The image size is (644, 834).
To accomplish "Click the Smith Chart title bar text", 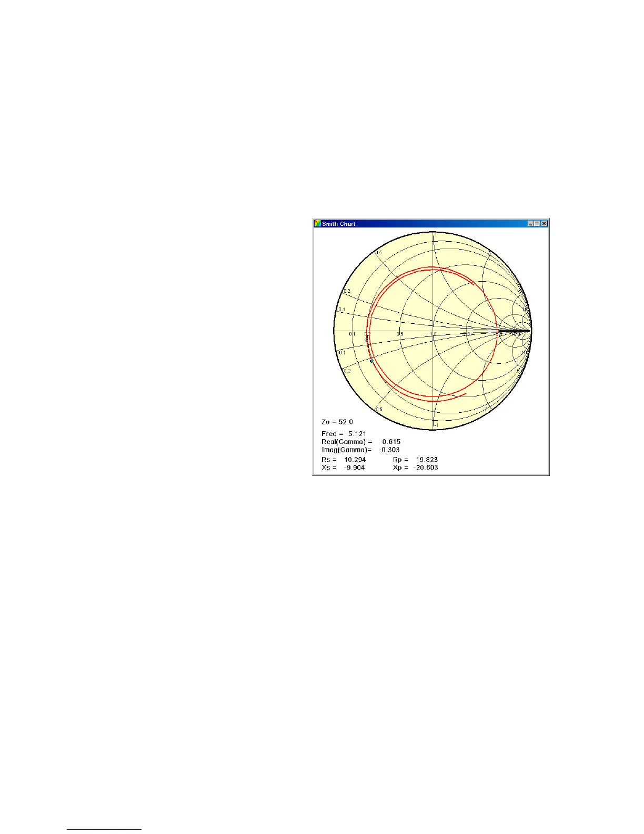I will pos(339,224).
